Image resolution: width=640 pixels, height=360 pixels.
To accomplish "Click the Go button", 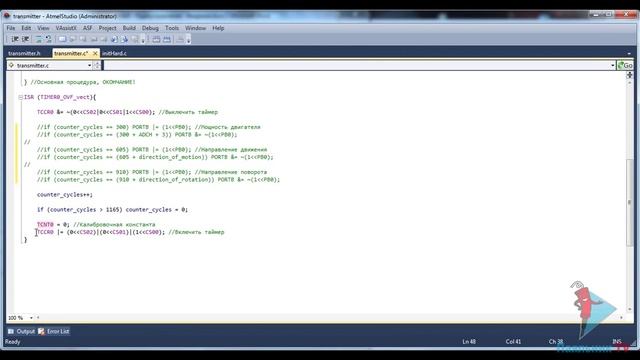I will tap(625, 65).
